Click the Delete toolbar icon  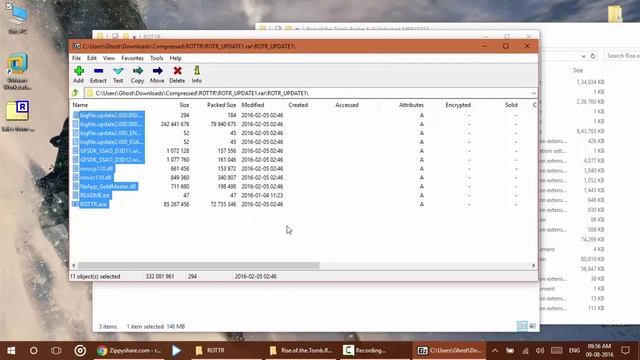pos(177,75)
